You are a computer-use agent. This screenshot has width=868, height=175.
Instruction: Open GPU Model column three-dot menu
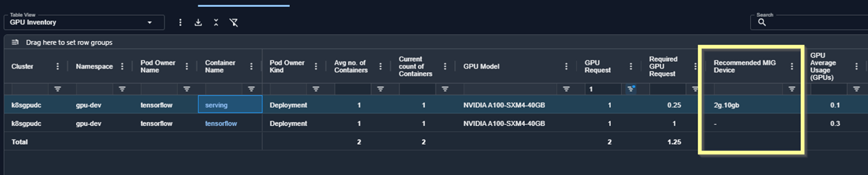click(566, 66)
